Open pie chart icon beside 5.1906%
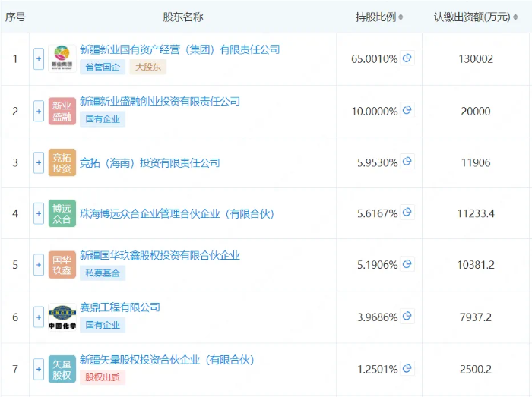 coord(407,264)
